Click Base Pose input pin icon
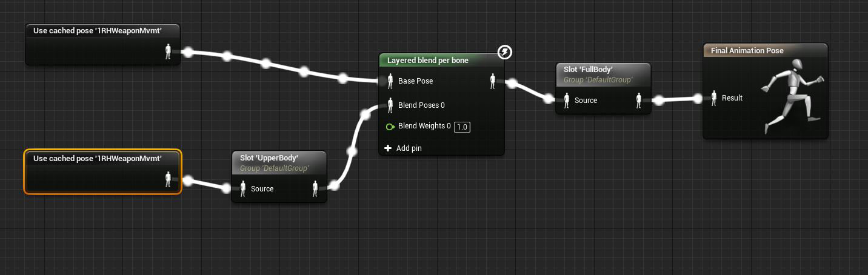The height and width of the screenshot is (275, 868). 390,81
